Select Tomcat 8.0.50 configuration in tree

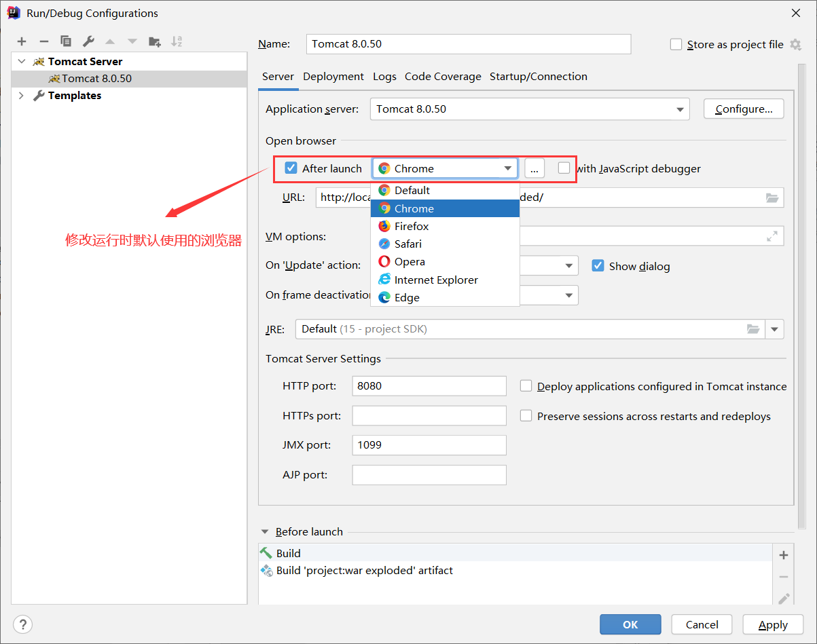pyautogui.click(x=129, y=79)
